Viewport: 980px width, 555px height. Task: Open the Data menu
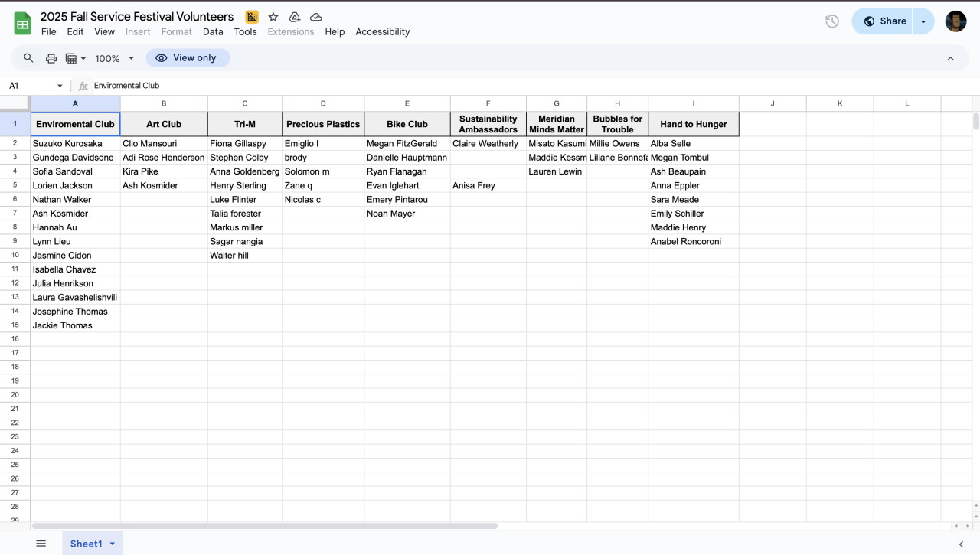213,32
